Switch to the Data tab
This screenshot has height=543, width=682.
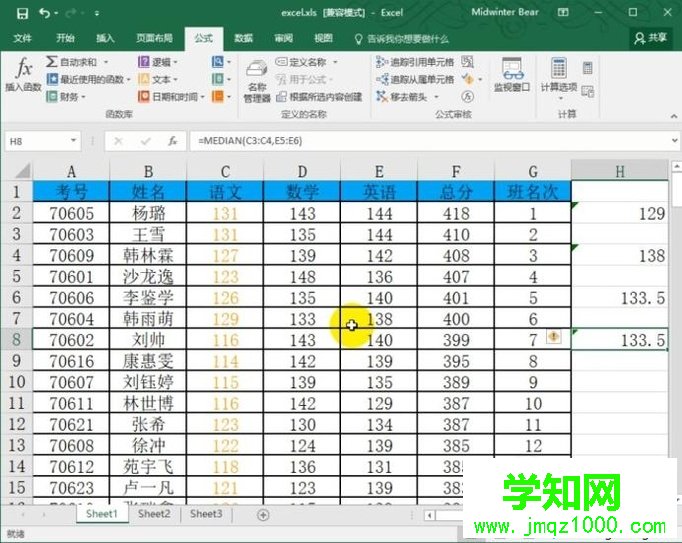tap(244, 38)
